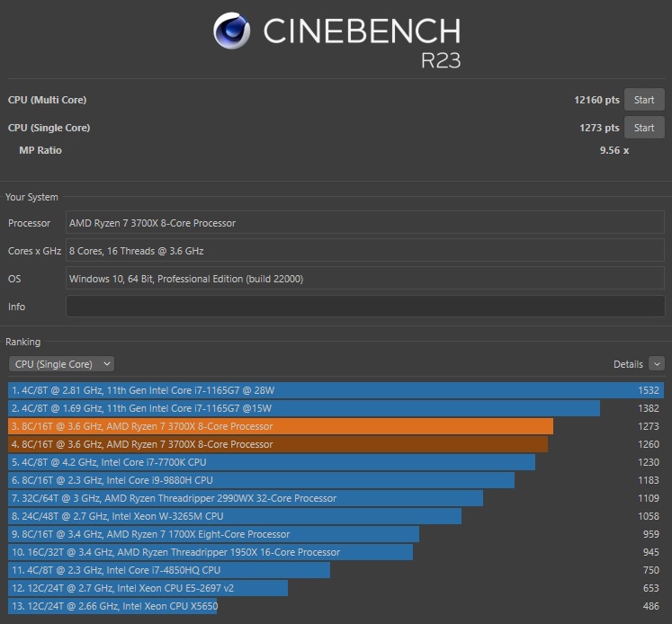Open the CPU (Single Core) ranking dropdown
Screen dimensions: 672x624
[61, 364]
